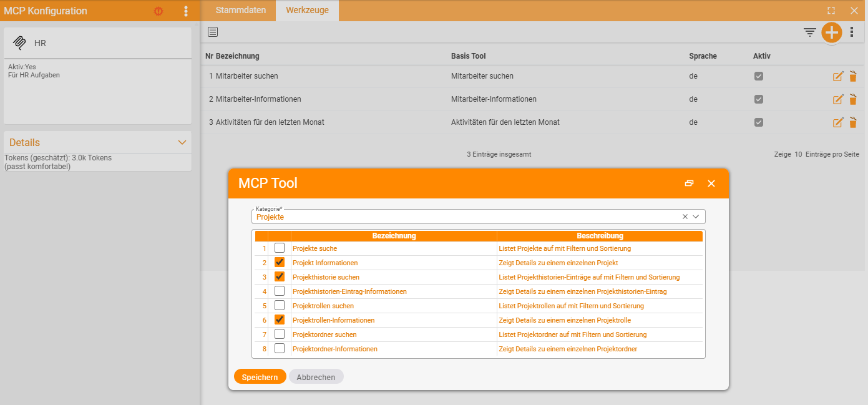Check the Projekthistorien-Eintrag-Informationen checkbox

click(280, 291)
